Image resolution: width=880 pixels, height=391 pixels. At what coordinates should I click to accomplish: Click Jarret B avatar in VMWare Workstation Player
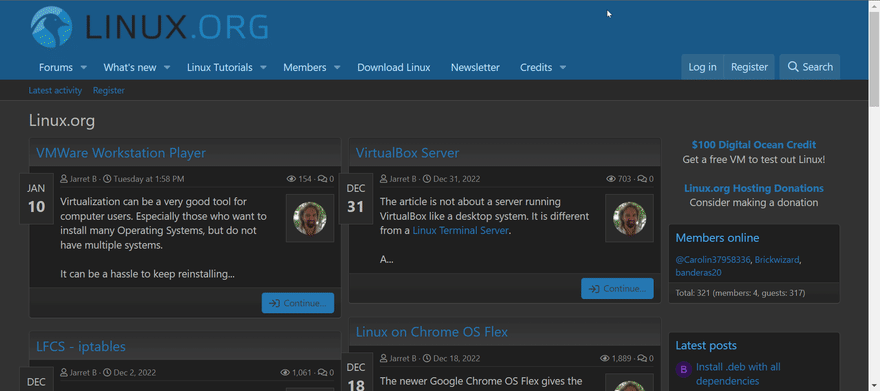tap(310, 218)
